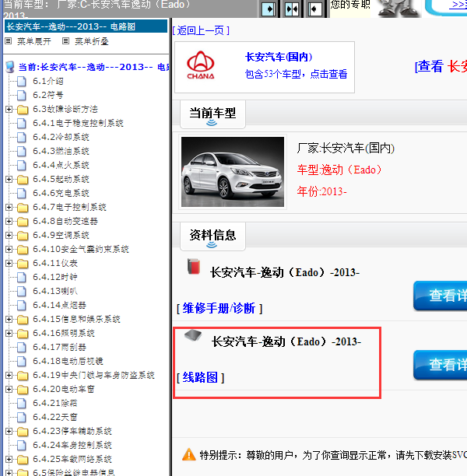
Task: Expand the 6.4.7电子控制系统 node
Action: tap(9, 207)
